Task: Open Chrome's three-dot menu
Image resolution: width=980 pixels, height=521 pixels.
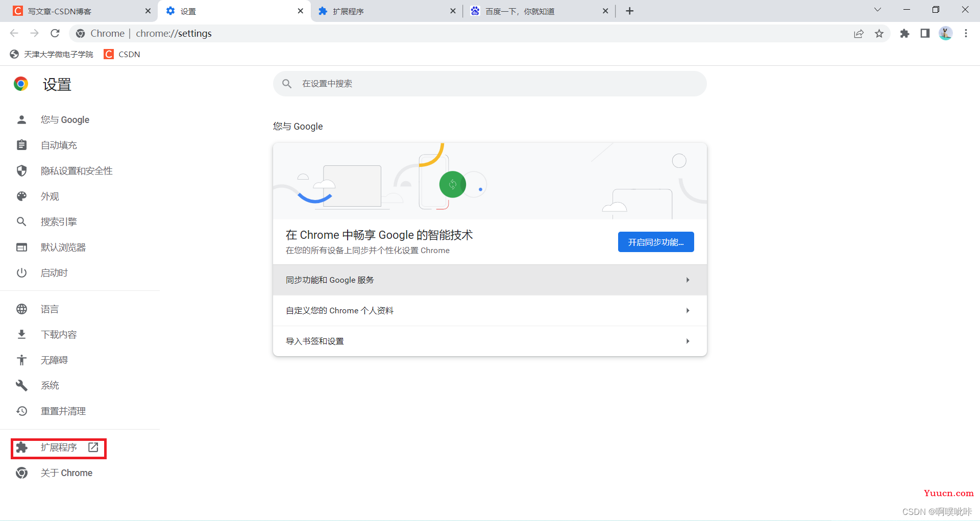Action: pos(966,34)
